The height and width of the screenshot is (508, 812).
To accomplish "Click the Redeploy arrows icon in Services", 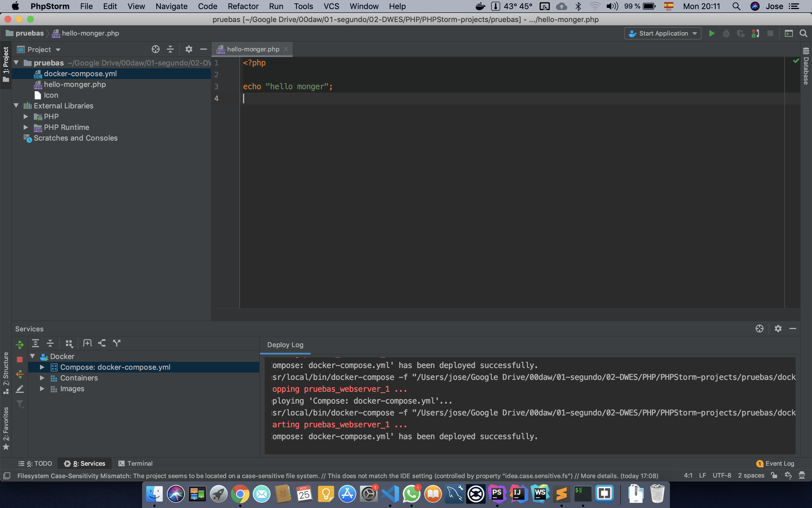I will tap(19, 374).
